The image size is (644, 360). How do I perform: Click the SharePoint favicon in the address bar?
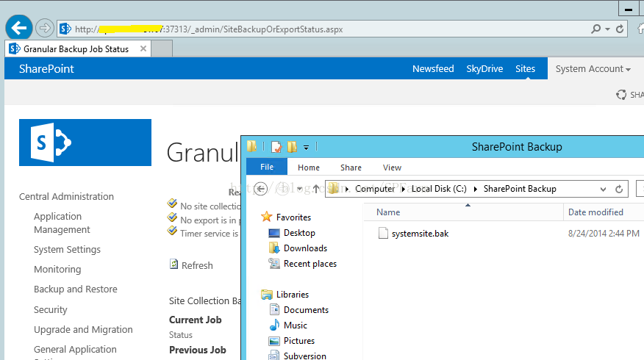click(x=65, y=29)
